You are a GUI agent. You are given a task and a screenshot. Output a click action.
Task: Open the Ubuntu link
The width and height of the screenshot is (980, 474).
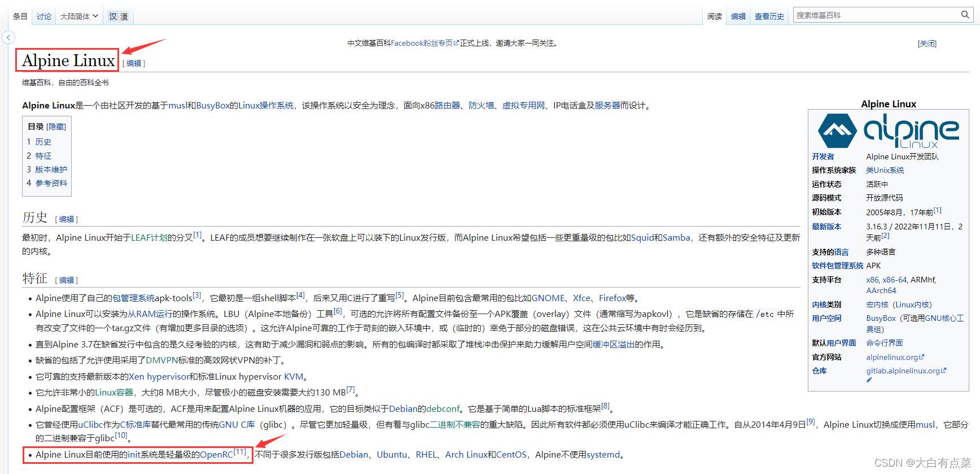pyautogui.click(x=392, y=454)
